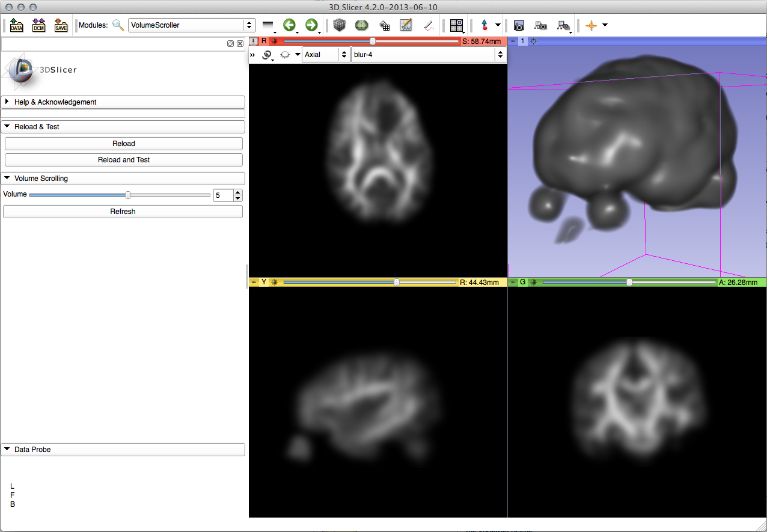Toggle slice link icon in red viewer

click(x=267, y=55)
